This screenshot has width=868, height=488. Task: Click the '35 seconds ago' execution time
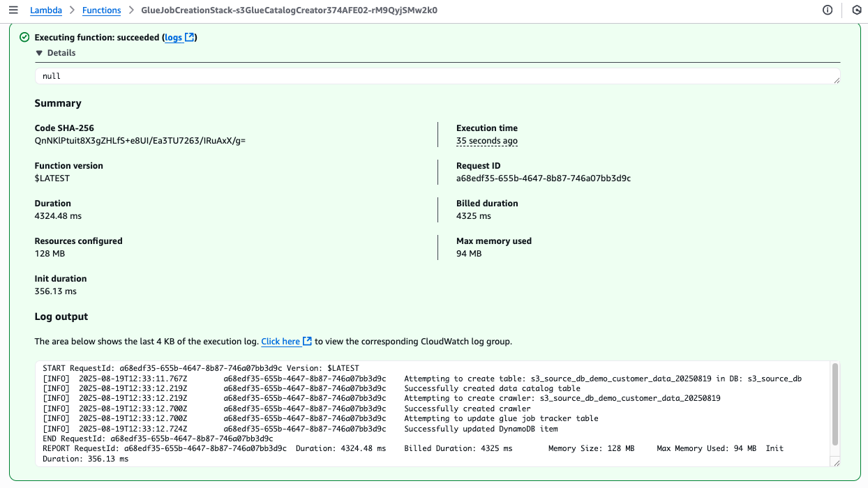click(487, 141)
